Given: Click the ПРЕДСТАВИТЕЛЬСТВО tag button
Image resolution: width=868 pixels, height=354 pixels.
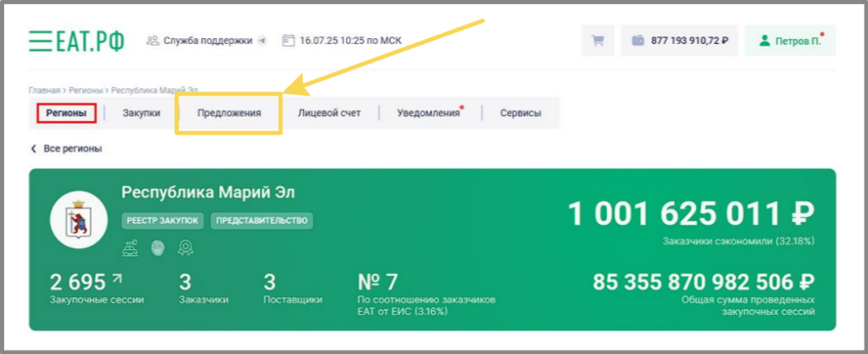Looking at the screenshot, I should [261, 220].
